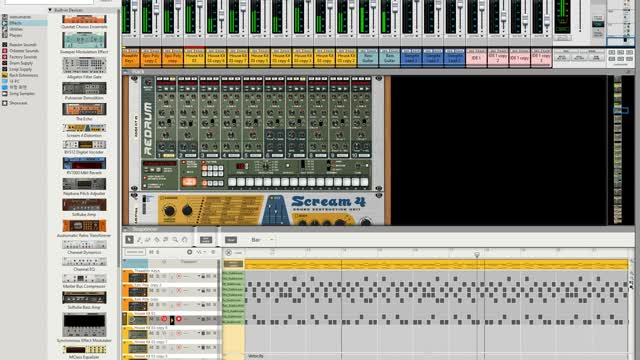Open the Rack Extensions browser location
The height and width of the screenshot is (360, 640).
23,75
